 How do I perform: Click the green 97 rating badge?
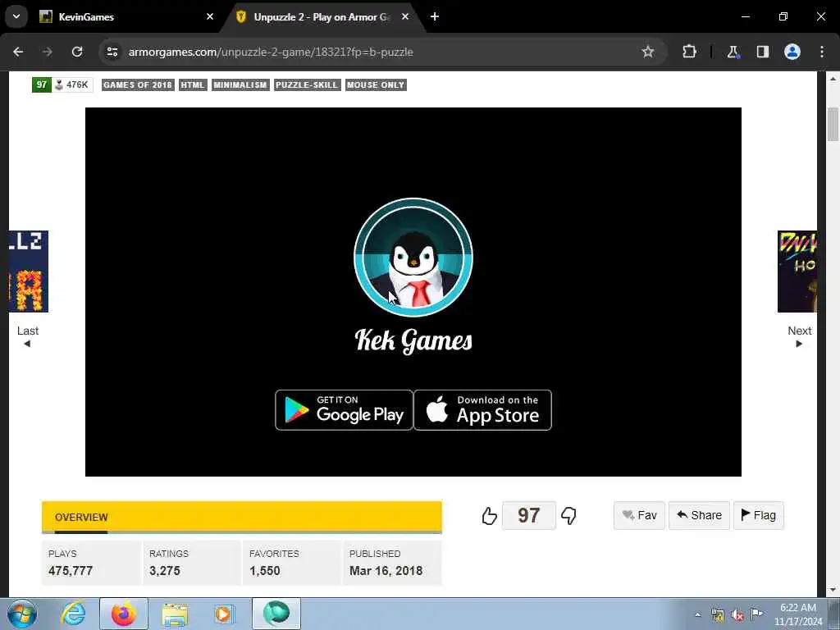click(41, 84)
